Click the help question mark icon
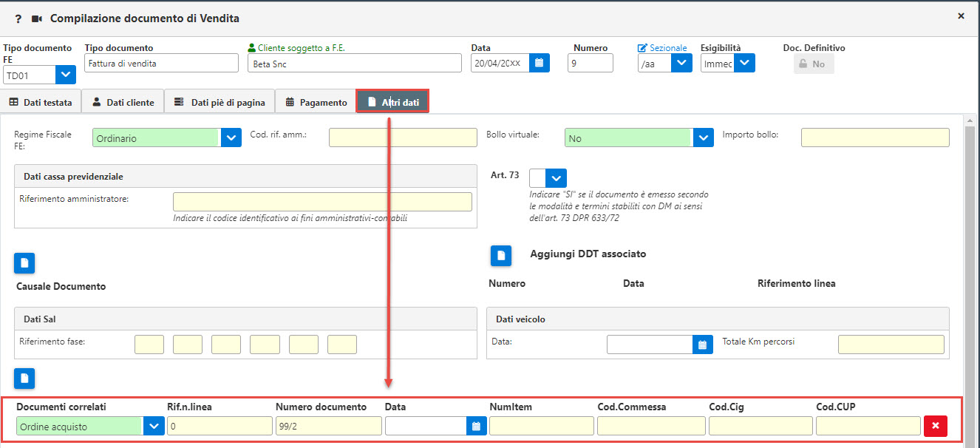Screen dimensions: 980x448 click(18, 18)
